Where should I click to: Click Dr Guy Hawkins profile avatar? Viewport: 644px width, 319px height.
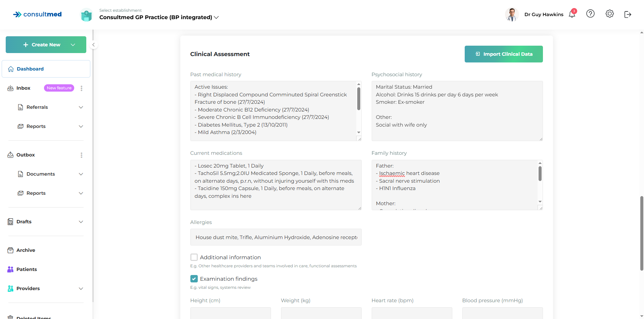pyautogui.click(x=512, y=14)
